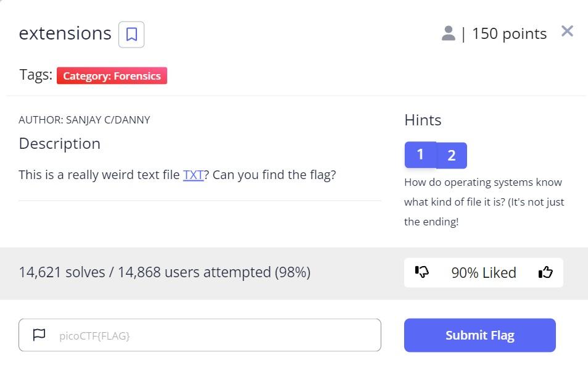Click the person icon beside 150 points
Viewport: 588px width, 368px height.
(449, 34)
